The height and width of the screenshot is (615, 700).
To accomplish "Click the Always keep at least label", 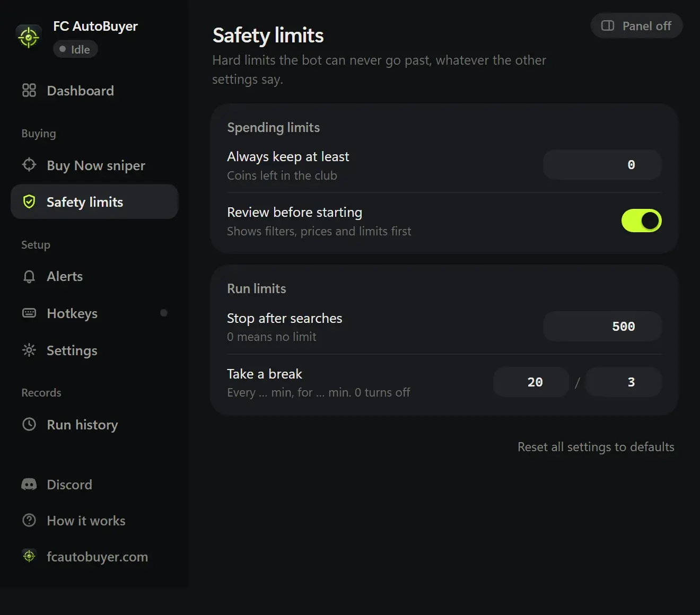I will coord(288,156).
